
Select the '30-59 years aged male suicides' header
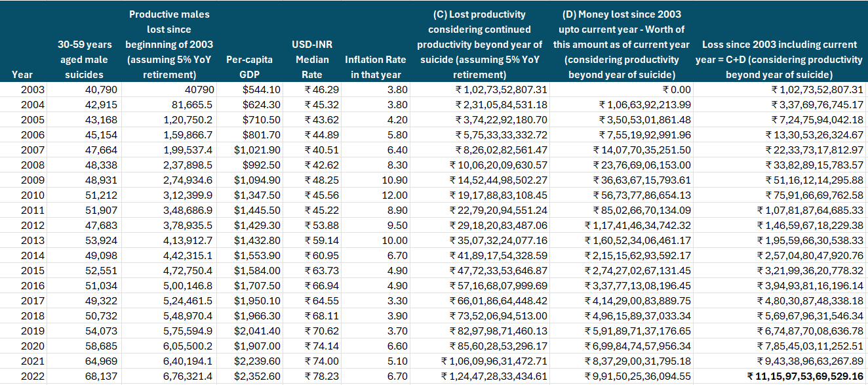[85, 59]
